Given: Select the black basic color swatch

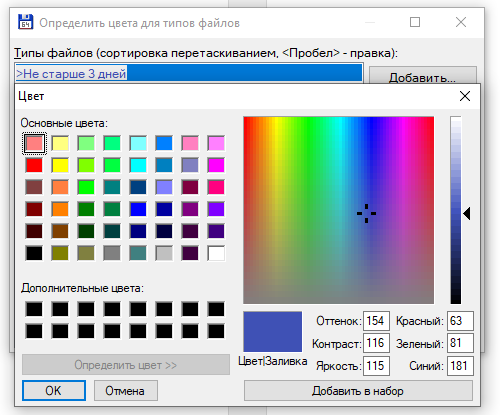Looking at the screenshot, I should 34,253.
